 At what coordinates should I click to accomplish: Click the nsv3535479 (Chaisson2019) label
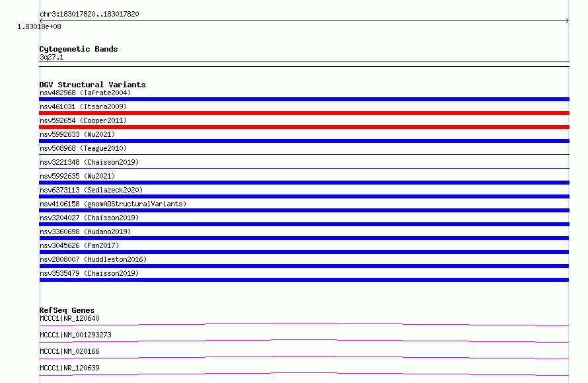click(89, 273)
